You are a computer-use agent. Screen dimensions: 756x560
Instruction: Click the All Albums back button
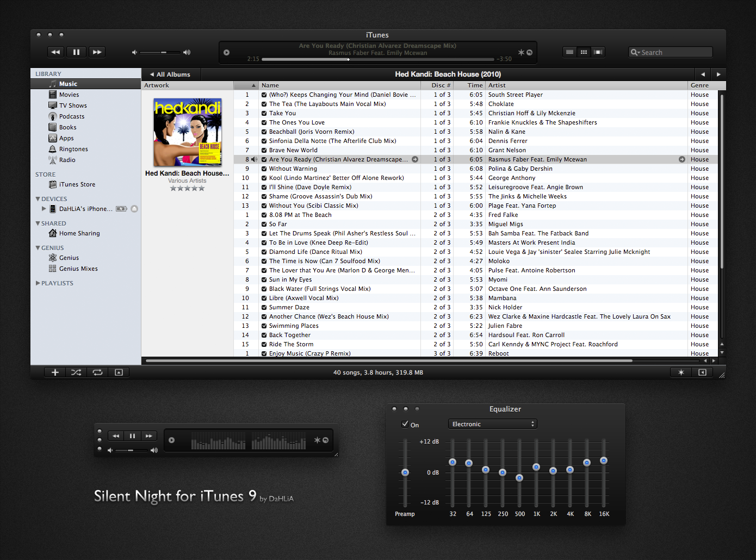[170, 74]
